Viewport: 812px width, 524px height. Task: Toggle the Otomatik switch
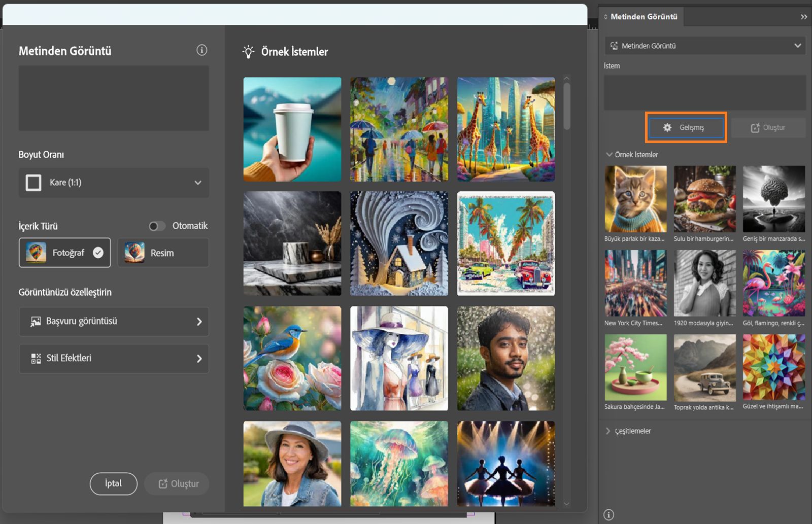[157, 226]
